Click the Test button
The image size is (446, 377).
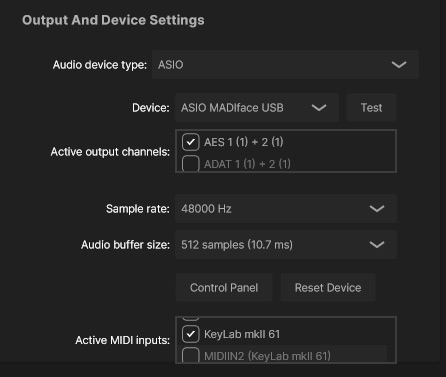(371, 108)
